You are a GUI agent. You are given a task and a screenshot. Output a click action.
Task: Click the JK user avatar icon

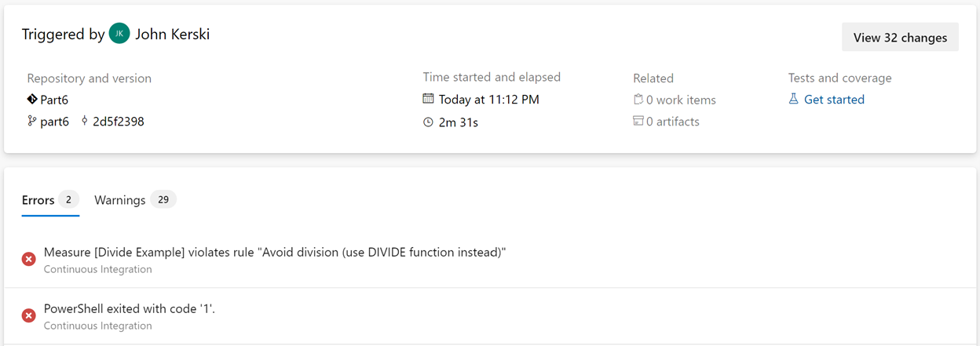pyautogui.click(x=119, y=34)
